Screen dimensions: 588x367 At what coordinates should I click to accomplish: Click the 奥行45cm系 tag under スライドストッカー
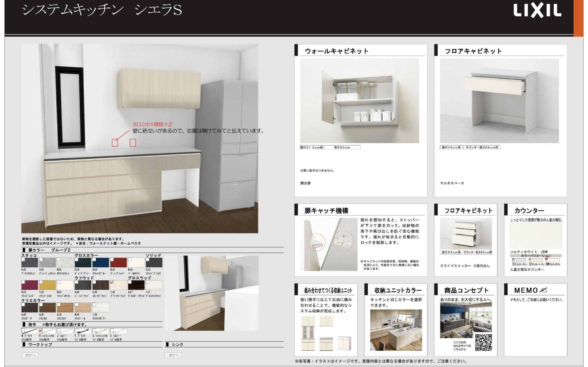451,252
